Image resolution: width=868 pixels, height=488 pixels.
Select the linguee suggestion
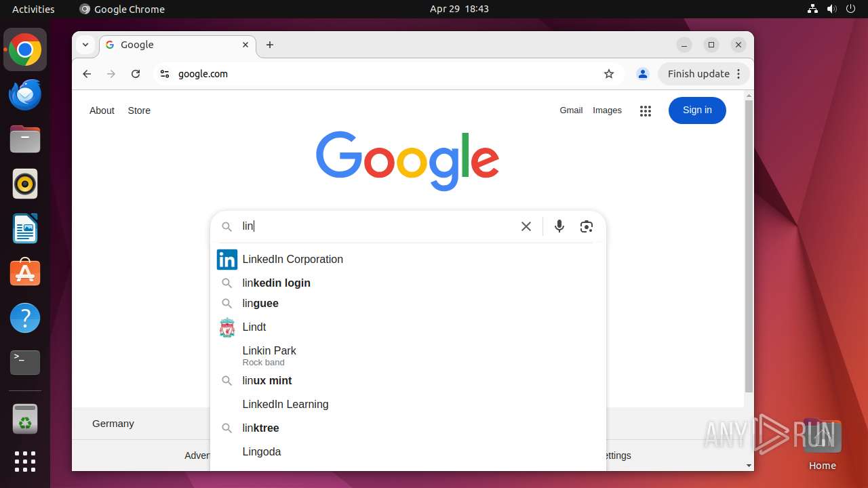[x=408, y=304]
